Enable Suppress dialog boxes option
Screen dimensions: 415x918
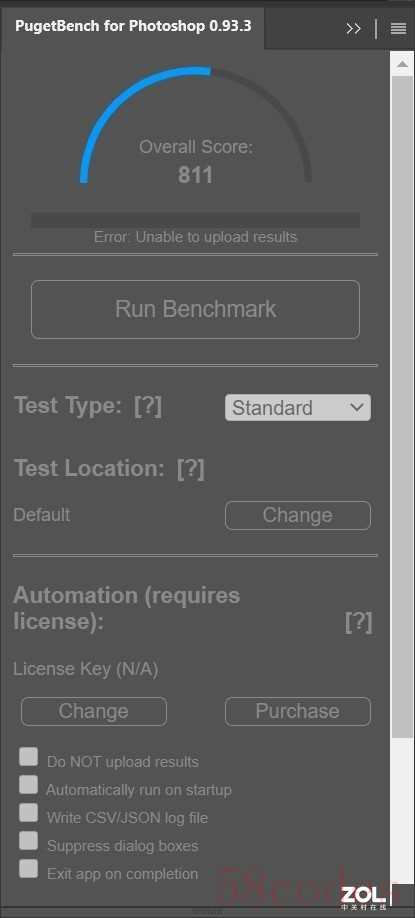tap(28, 841)
